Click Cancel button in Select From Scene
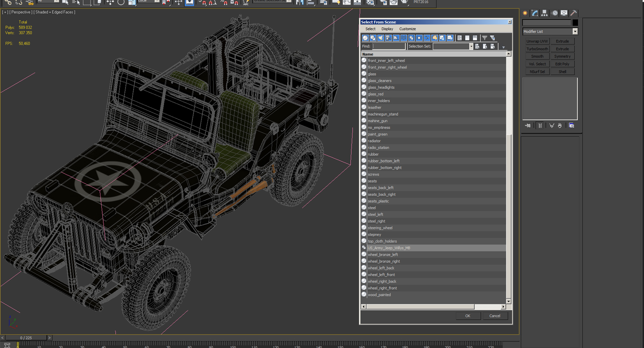644x348 pixels. (495, 316)
